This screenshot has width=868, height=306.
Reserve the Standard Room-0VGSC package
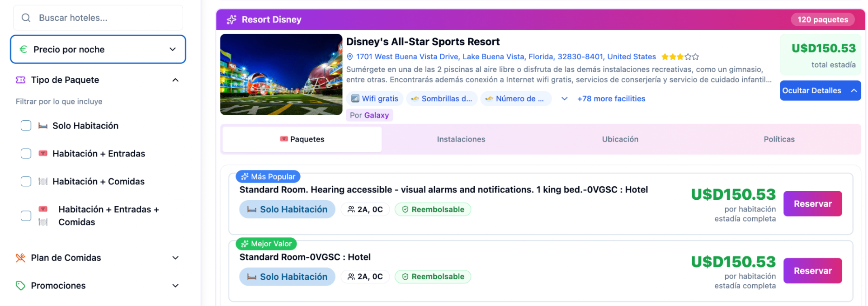click(812, 271)
